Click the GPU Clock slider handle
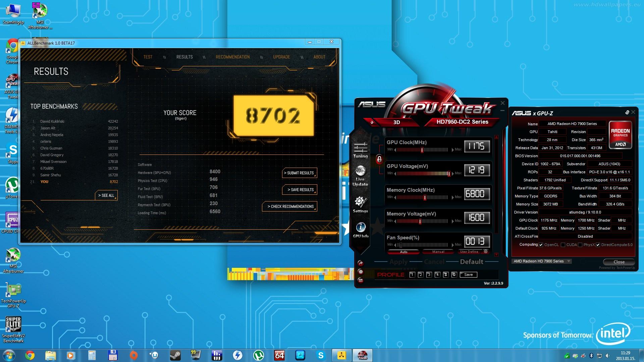644x362 pixels. click(422, 150)
